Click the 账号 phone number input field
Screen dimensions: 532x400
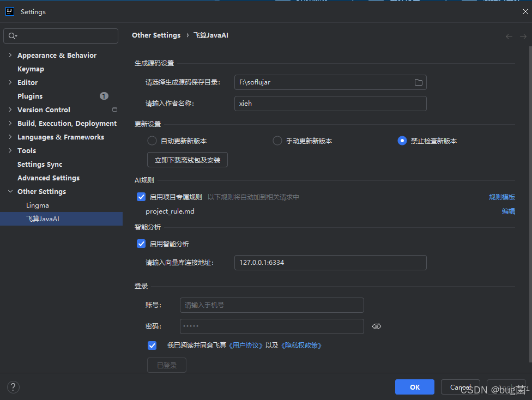tap(272, 305)
